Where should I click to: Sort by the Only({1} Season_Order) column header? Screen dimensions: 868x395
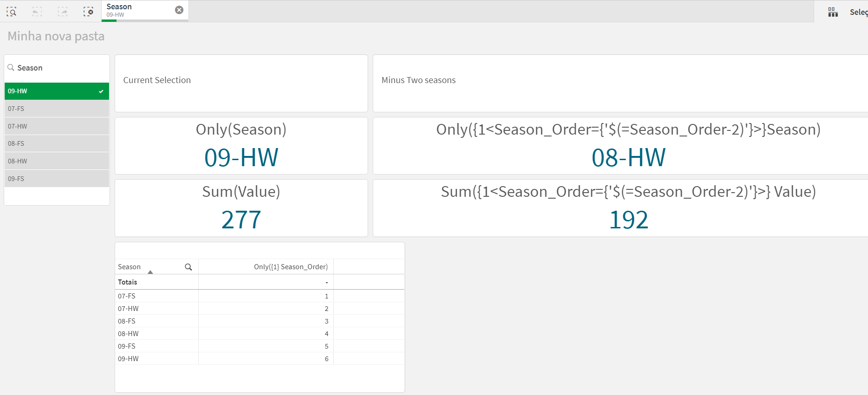pos(291,267)
